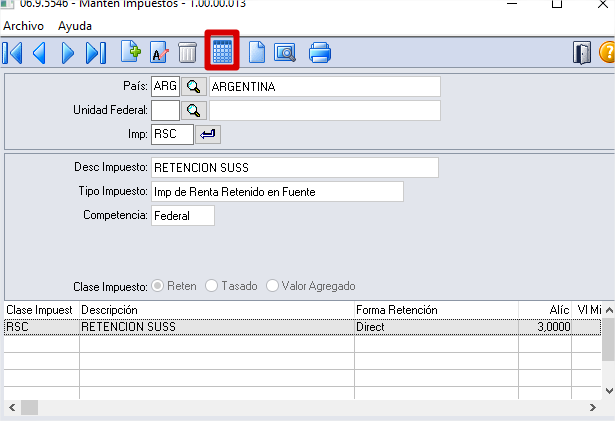615x421 pixels.
Task: Open the grid table icon
Action: (222, 51)
